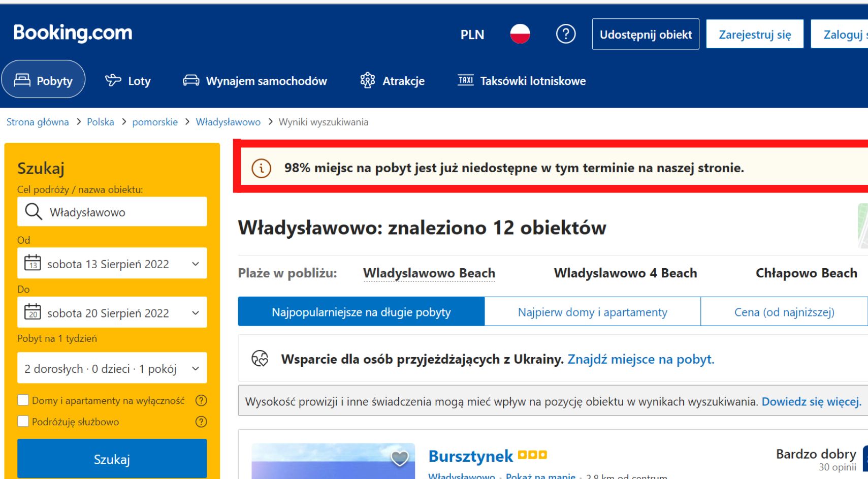Click calendar icon for check-out date

point(33,311)
